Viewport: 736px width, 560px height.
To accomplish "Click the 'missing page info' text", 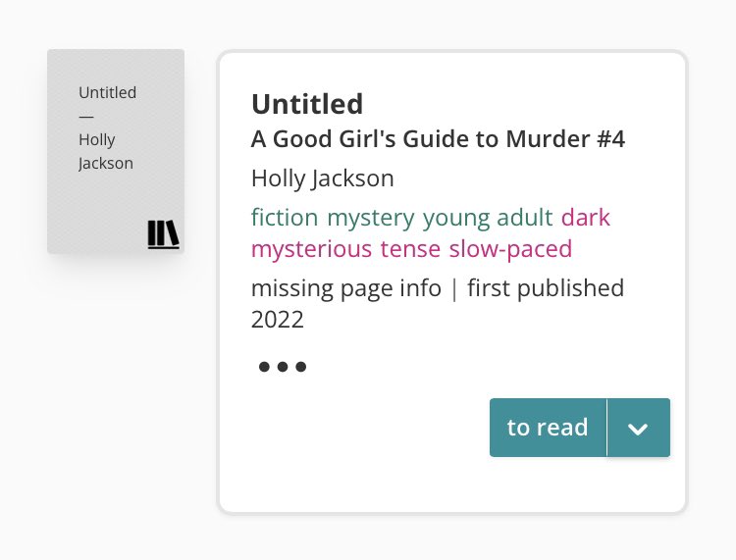I will pos(346,288).
